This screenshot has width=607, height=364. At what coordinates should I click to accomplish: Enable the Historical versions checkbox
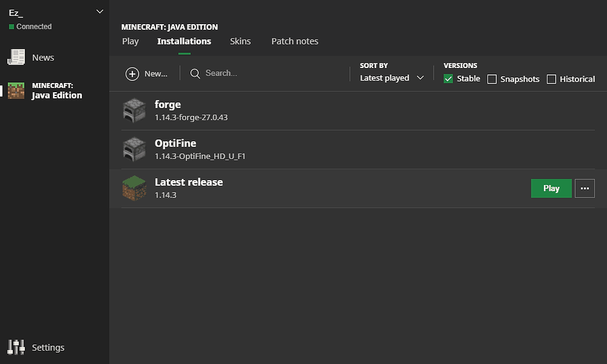click(551, 79)
